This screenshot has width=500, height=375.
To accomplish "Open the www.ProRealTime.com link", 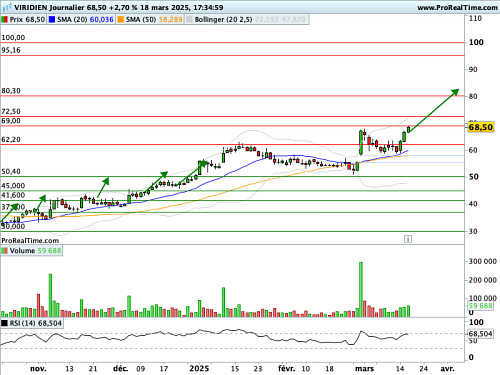I will pyautogui.click(x=457, y=7).
